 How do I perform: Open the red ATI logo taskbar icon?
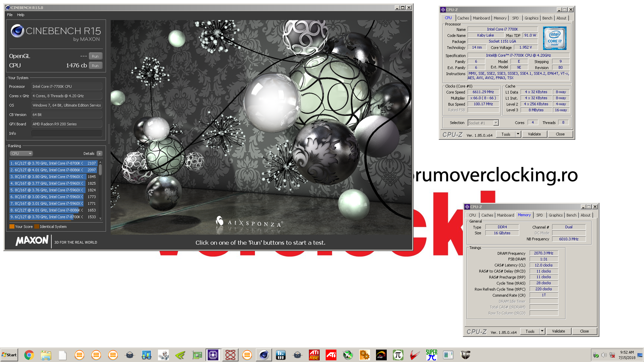(331, 355)
